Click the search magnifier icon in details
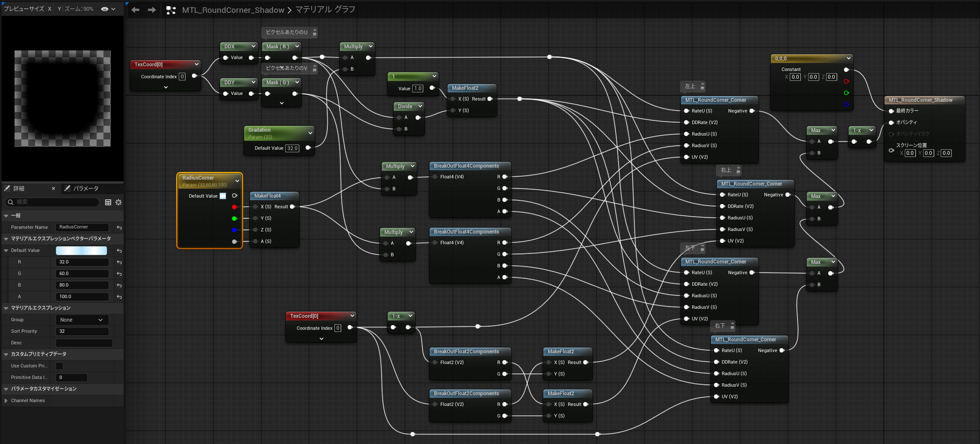This screenshot has height=444, width=980. tap(10, 202)
